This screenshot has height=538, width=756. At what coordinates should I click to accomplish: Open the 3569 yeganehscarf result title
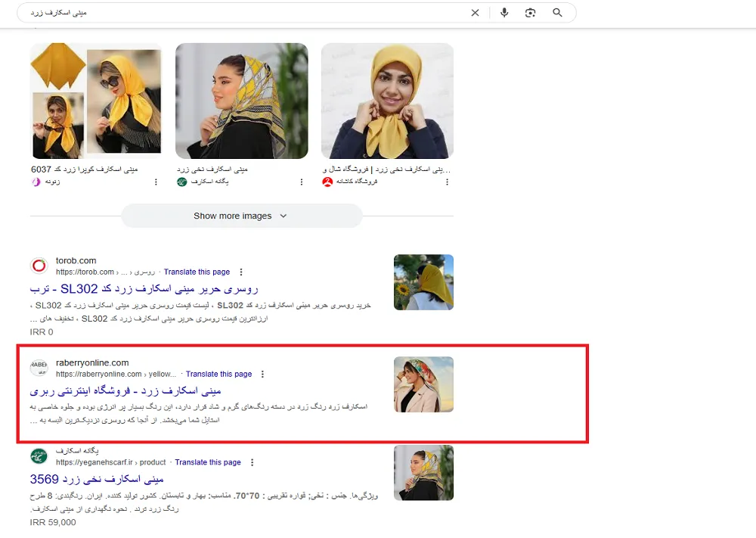(x=97, y=479)
